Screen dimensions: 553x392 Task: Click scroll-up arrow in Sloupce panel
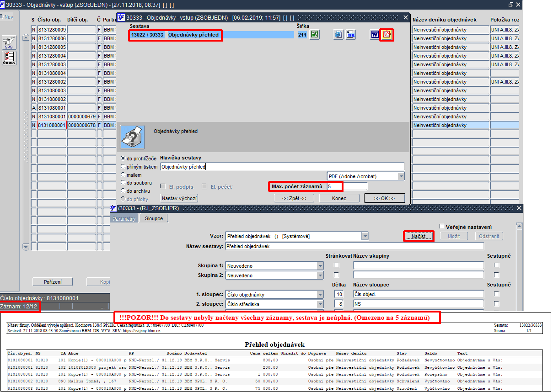519,227
